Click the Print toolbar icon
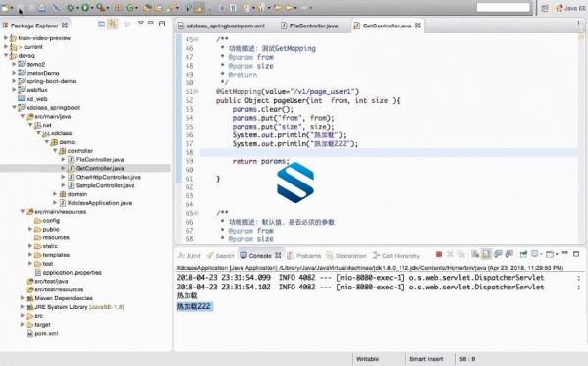Image resolution: width=588 pixels, height=366 pixels. (42, 8)
